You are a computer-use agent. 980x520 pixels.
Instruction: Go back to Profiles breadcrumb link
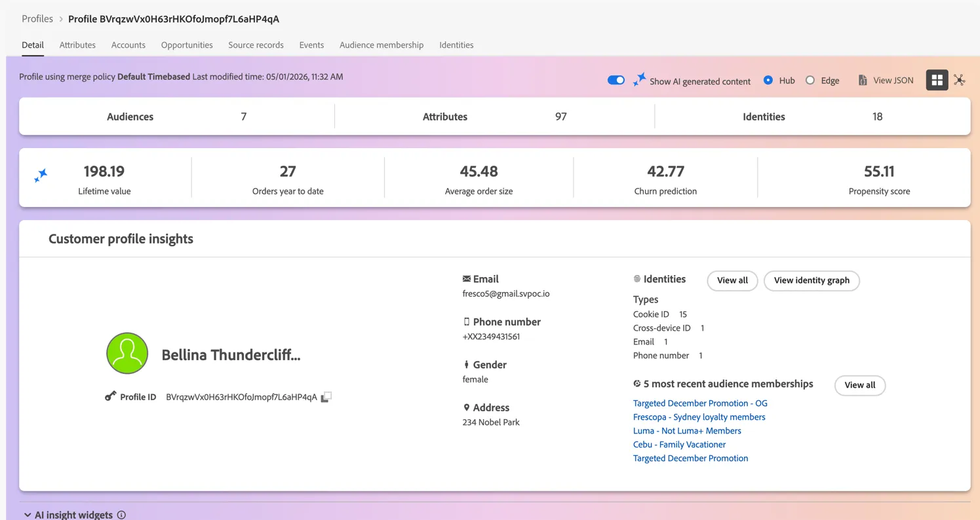coord(37,19)
